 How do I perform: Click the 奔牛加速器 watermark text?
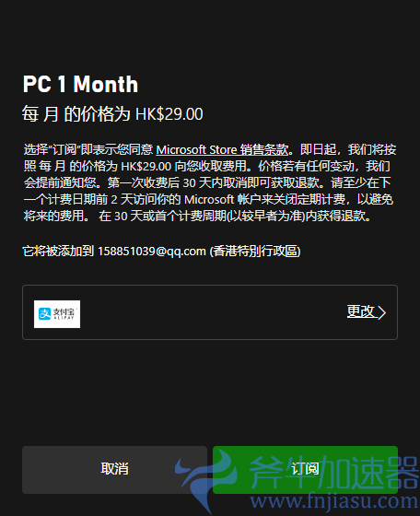pos(333,473)
